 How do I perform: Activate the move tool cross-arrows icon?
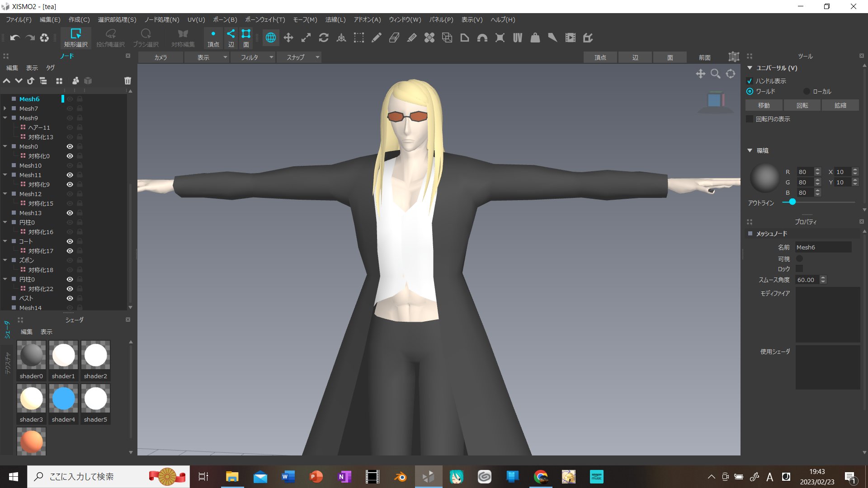(x=288, y=38)
